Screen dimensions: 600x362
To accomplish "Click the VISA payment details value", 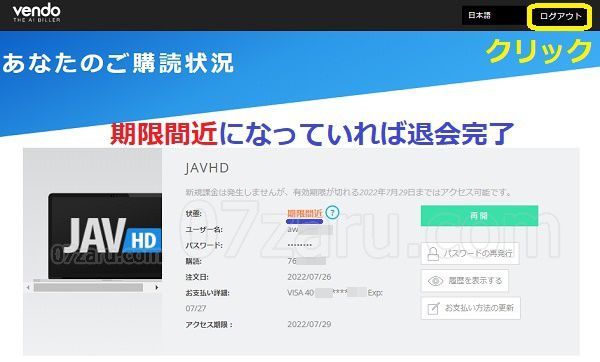I will (335, 293).
